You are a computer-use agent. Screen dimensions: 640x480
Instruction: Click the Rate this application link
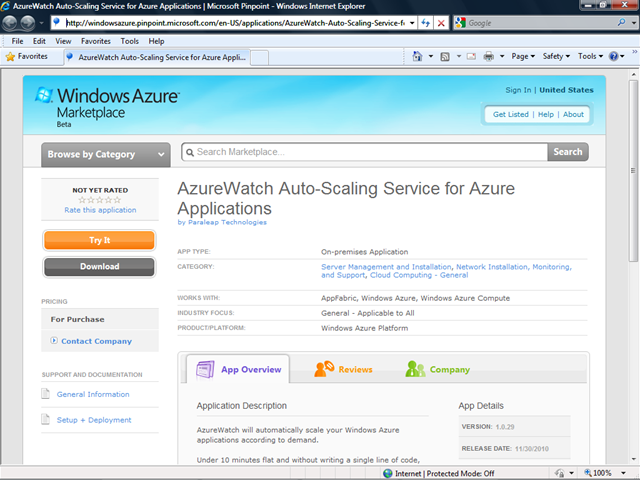(x=100, y=210)
